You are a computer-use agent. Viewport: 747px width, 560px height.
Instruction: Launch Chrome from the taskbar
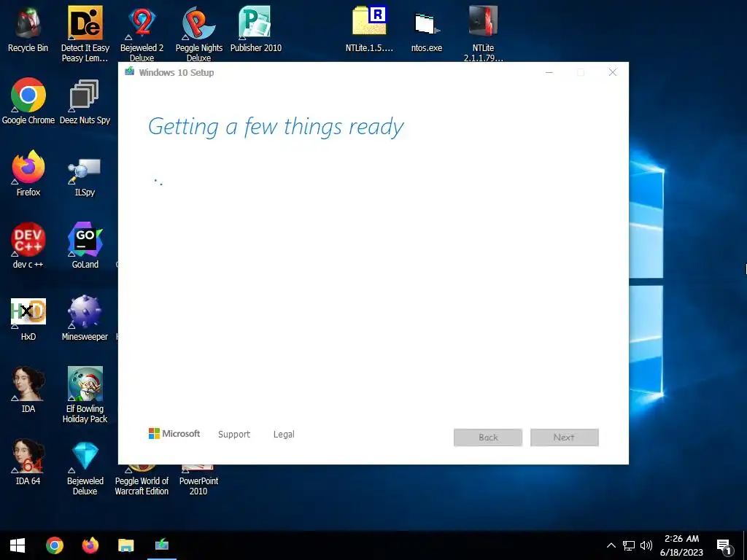(x=55, y=545)
